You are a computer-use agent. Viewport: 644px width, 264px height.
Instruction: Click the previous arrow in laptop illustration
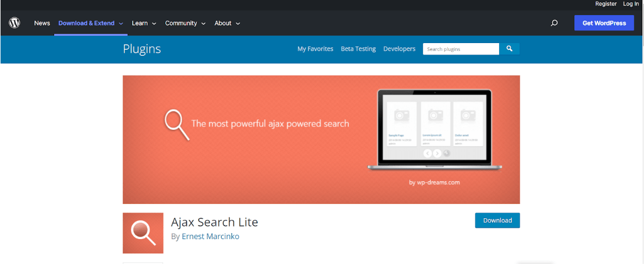427,153
